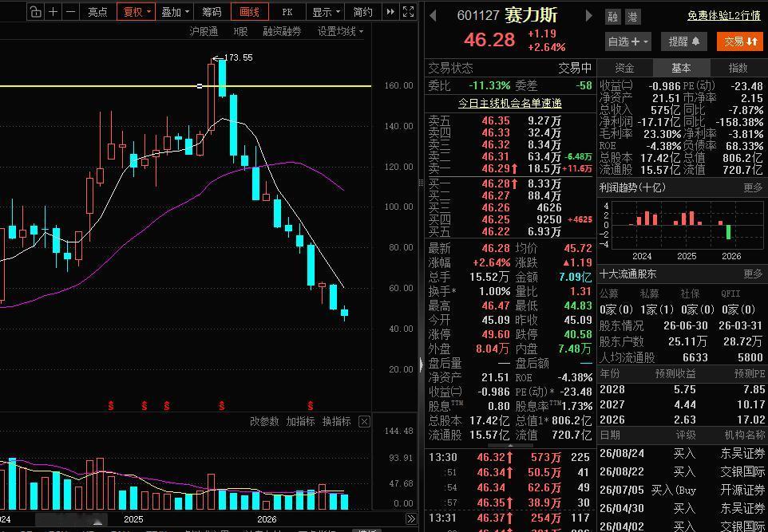Zoom out chart with minus icon
Image resolution: width=768 pixels, height=532 pixels.
pos(70,12)
